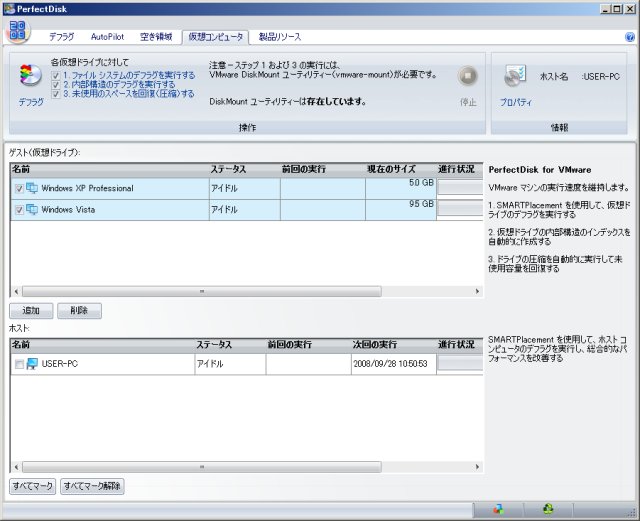Click the 削除 button
Viewport: 640px width, 521px height.
tap(79, 311)
